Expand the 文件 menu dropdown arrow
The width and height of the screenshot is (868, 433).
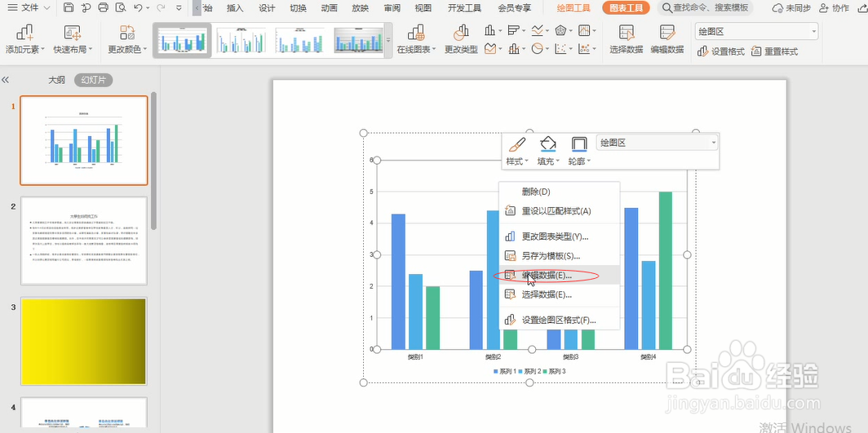pyautogui.click(x=46, y=7)
